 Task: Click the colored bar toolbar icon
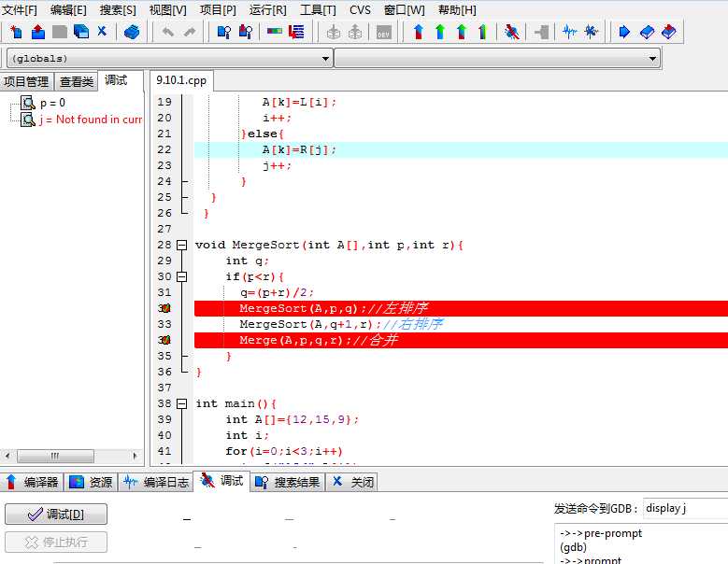pyautogui.click(x=275, y=31)
